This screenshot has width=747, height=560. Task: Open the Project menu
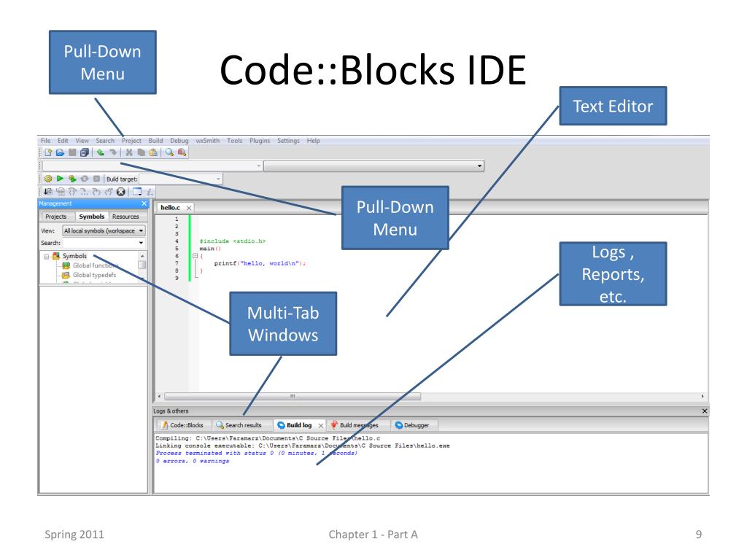pos(131,141)
